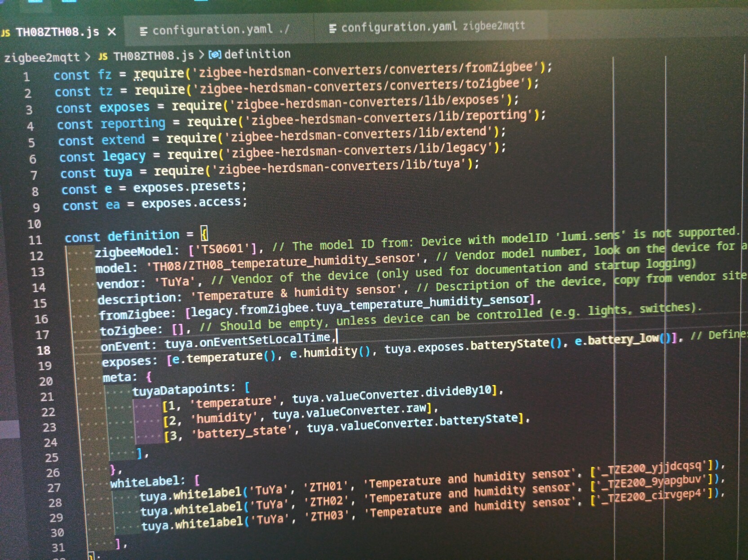Click the 'fz' variable name on line 1
Image resolution: width=748 pixels, height=560 pixels.
tap(105, 74)
